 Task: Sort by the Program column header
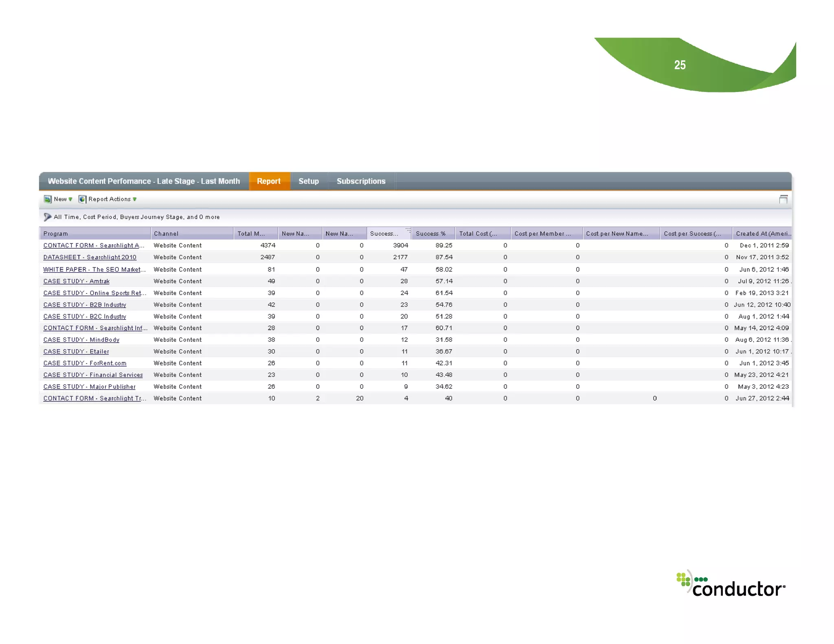tap(55, 234)
